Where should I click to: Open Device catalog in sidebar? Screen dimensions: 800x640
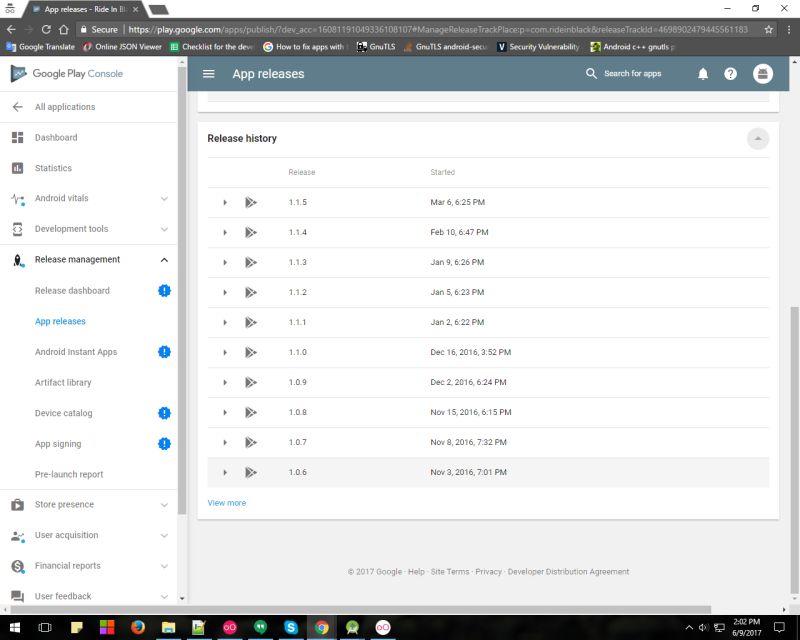tap(64, 413)
